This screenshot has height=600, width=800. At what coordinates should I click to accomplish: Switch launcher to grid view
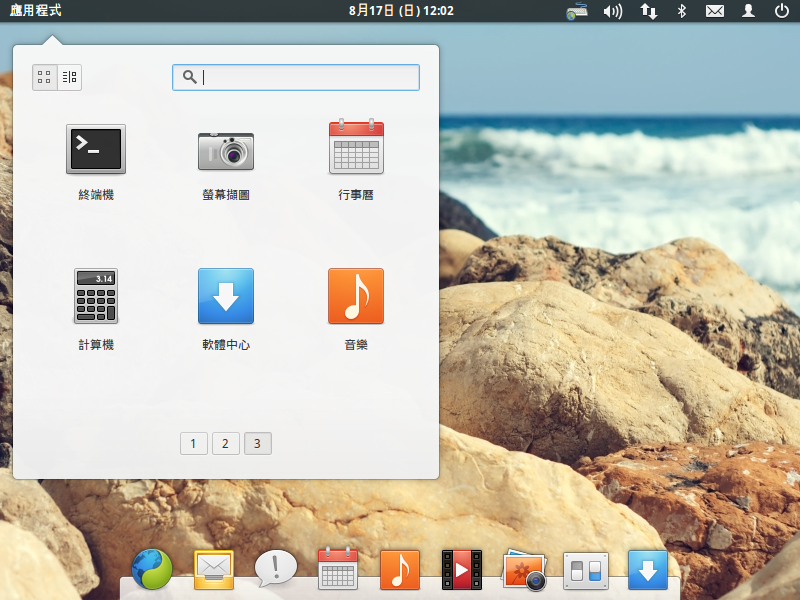(44, 77)
